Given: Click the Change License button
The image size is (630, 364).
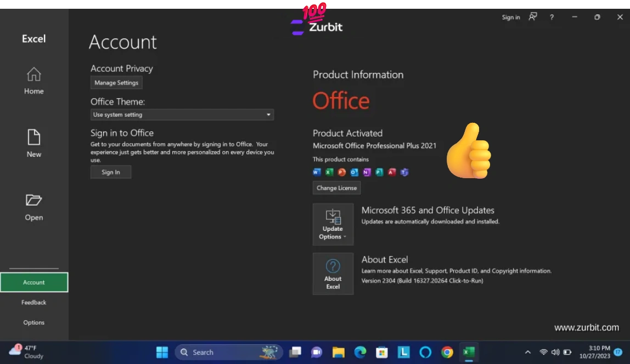Looking at the screenshot, I should click(336, 188).
